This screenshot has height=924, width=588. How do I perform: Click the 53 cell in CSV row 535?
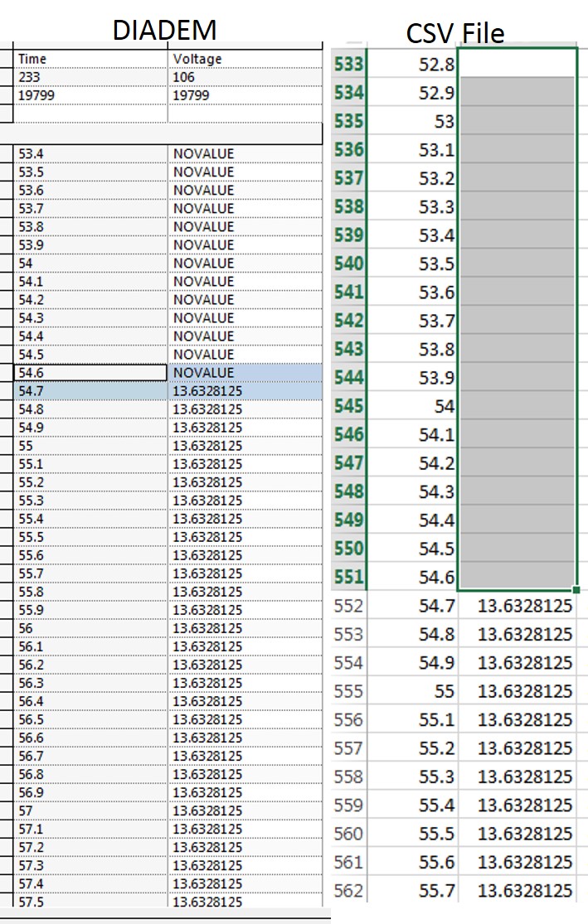coord(412,121)
